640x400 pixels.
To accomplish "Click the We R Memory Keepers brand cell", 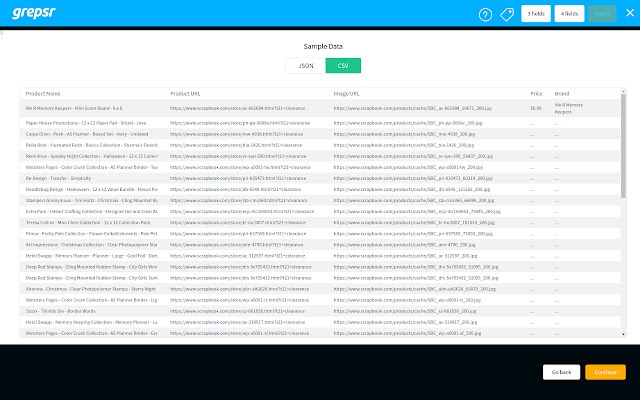I will click(569, 108).
